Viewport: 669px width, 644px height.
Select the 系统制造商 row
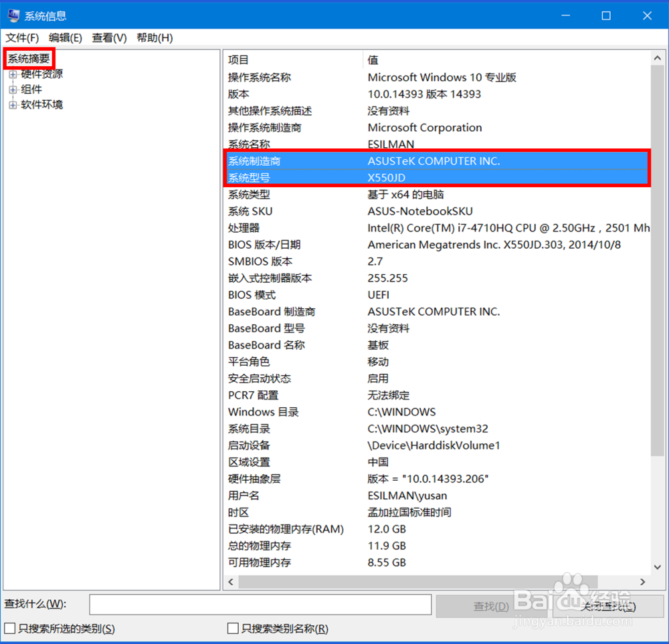(438, 160)
